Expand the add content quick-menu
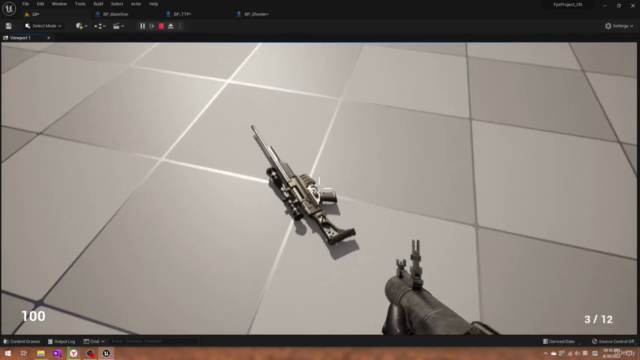The width and height of the screenshot is (640, 360). pos(82,26)
